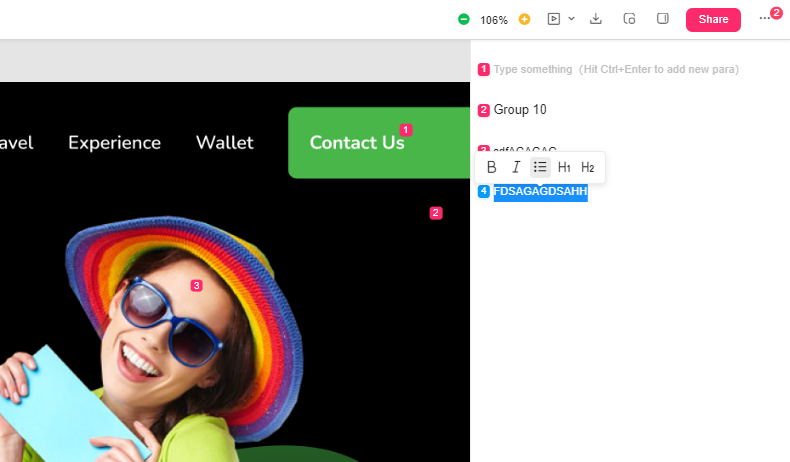The height and width of the screenshot is (462, 790).
Task: Click the Wallet navigation link
Action: point(225,143)
